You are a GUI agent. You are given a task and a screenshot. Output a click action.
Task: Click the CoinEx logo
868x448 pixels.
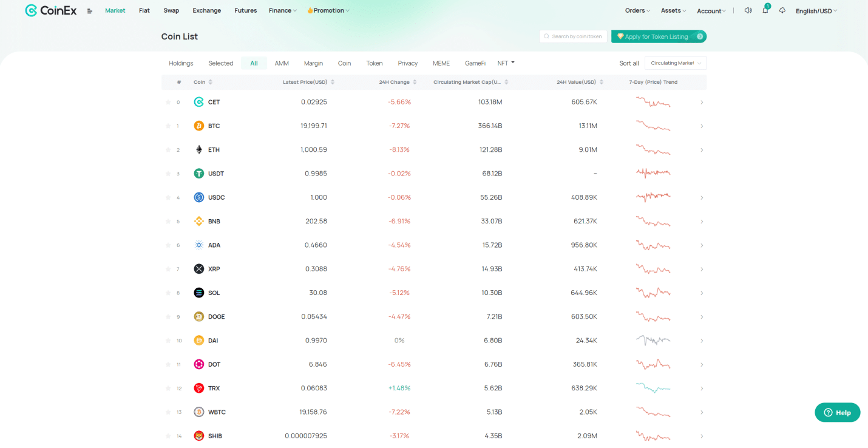point(51,10)
